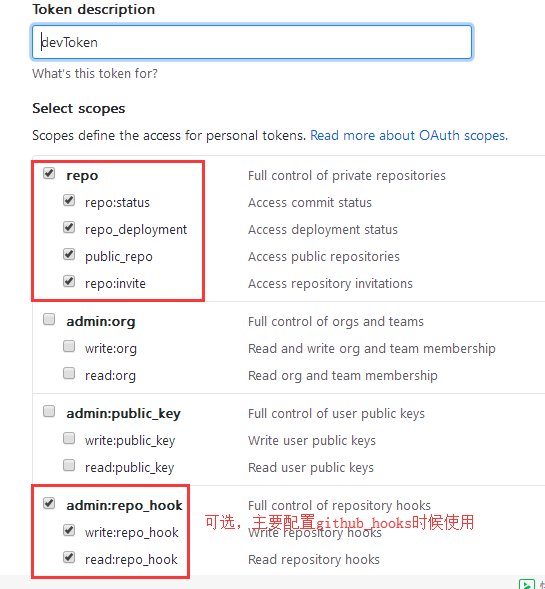Enable the admin:org scope checkbox
This screenshot has height=589, width=545.
49,319
